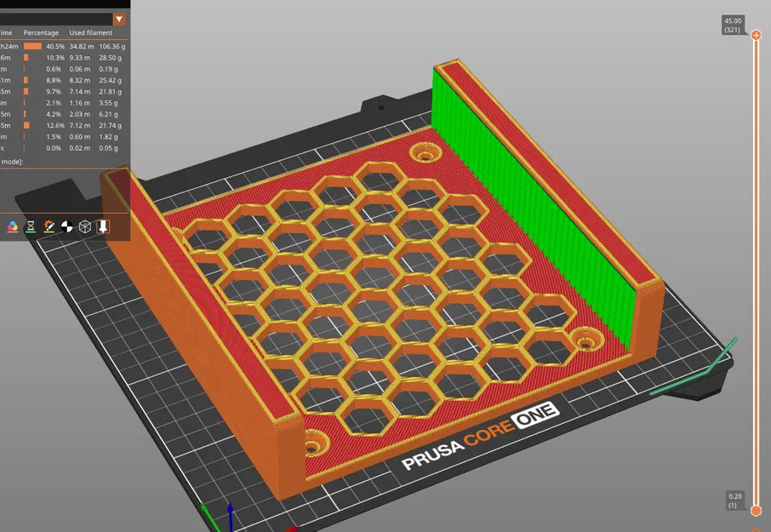Click the 0.05 g filament weight
The width and height of the screenshot is (771, 532).
point(108,148)
